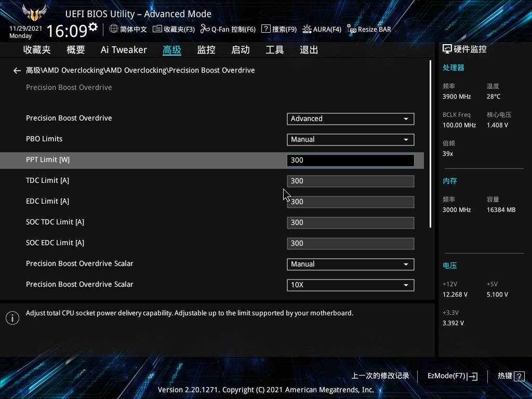532x399 pixels.
Task: Open clock settings gear icon
Action: point(93,26)
